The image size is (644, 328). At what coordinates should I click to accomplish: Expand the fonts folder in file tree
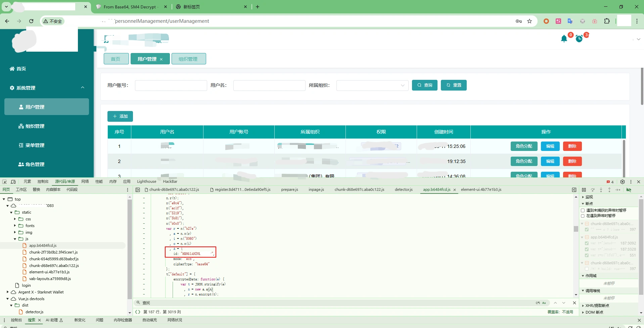pyautogui.click(x=15, y=226)
